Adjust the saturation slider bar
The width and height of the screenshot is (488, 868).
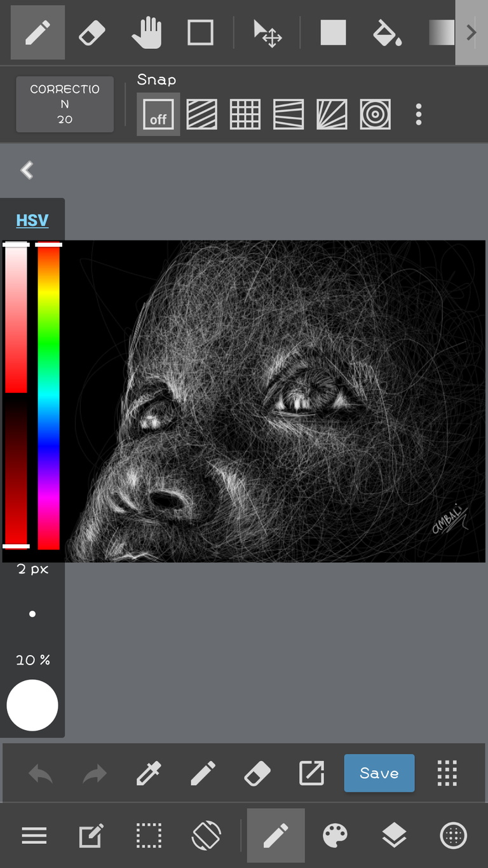16,318
